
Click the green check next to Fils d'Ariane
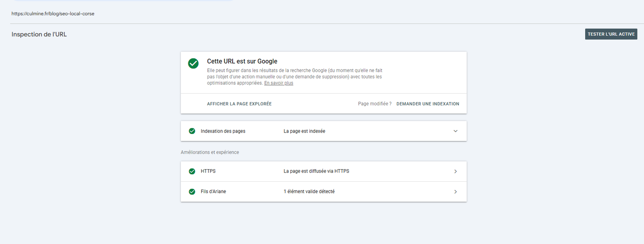pyautogui.click(x=192, y=192)
